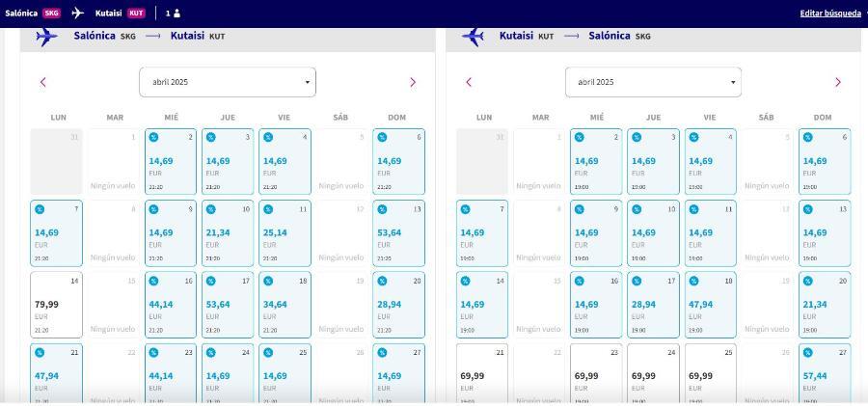Select return April 27 fare 57,44 EUR

click(825, 374)
